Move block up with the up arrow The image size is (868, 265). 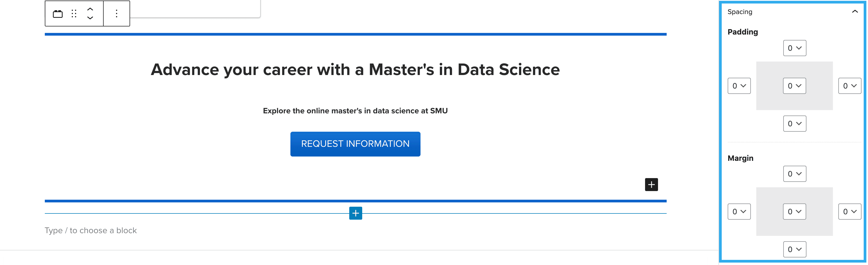coord(90,9)
